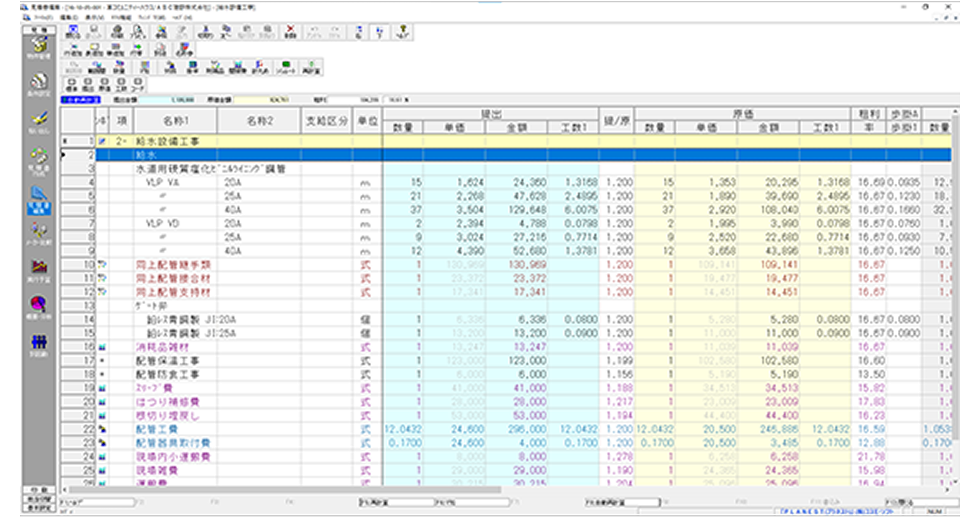This screenshot has height=521, width=980.
Task: Click the horizontal scrollbar below the table
Action: (285, 490)
